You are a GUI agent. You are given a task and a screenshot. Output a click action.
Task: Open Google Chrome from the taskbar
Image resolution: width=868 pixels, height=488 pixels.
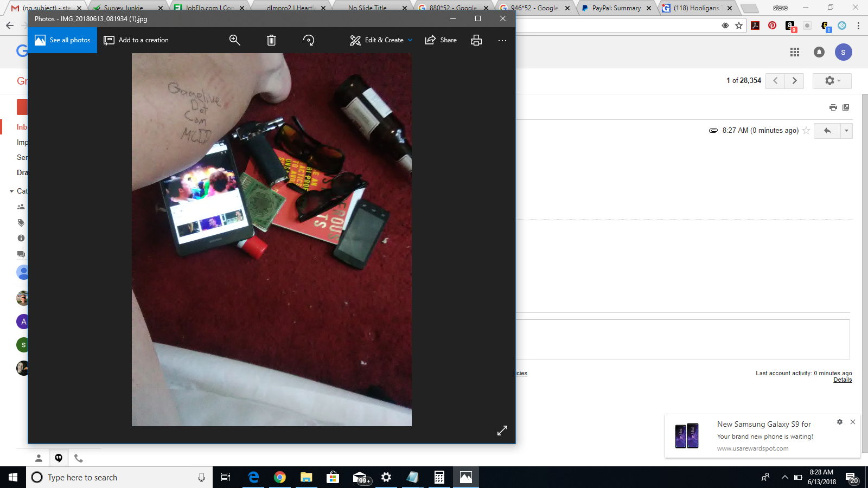(280, 477)
